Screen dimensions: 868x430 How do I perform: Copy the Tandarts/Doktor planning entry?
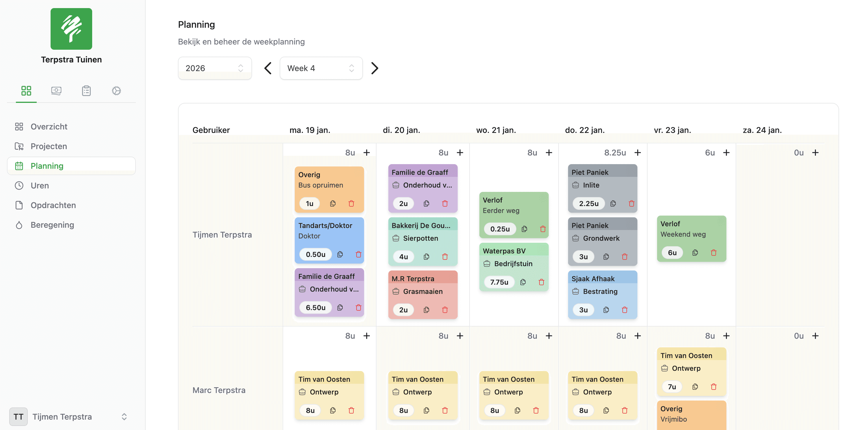pos(340,254)
